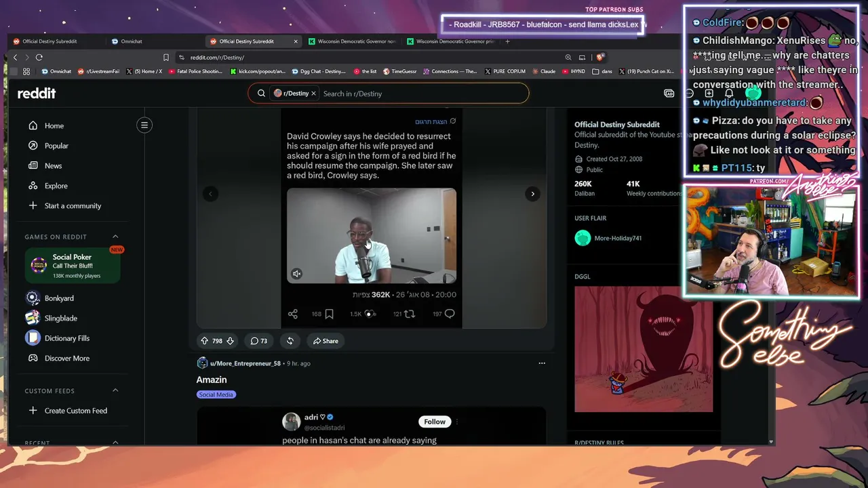Go to the previous gallery image
868x488 pixels.
[x=210, y=194]
